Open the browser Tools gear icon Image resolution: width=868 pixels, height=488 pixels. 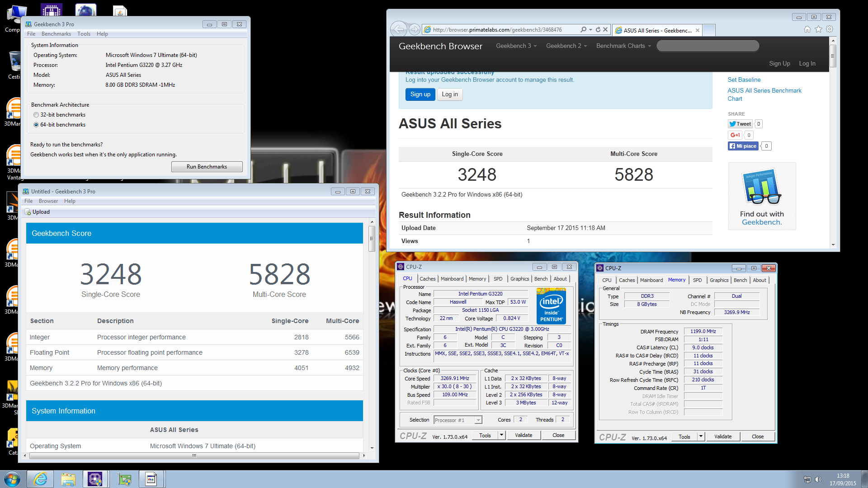pyautogui.click(x=830, y=29)
